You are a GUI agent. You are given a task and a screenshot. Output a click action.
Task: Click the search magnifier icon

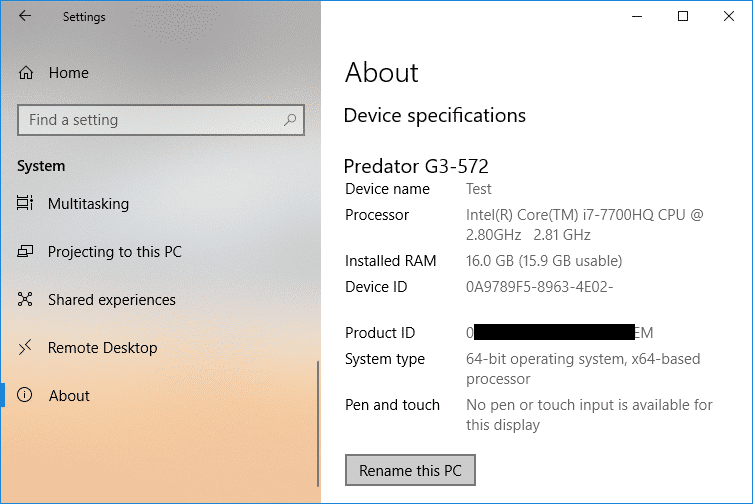pyautogui.click(x=290, y=120)
